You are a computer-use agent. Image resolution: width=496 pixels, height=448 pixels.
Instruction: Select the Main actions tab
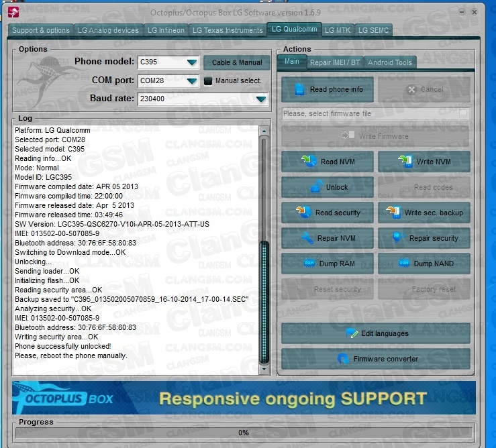292,61
